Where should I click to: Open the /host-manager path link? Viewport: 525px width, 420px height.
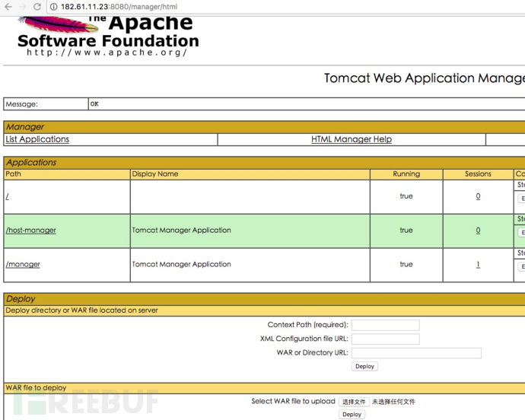[30, 230]
